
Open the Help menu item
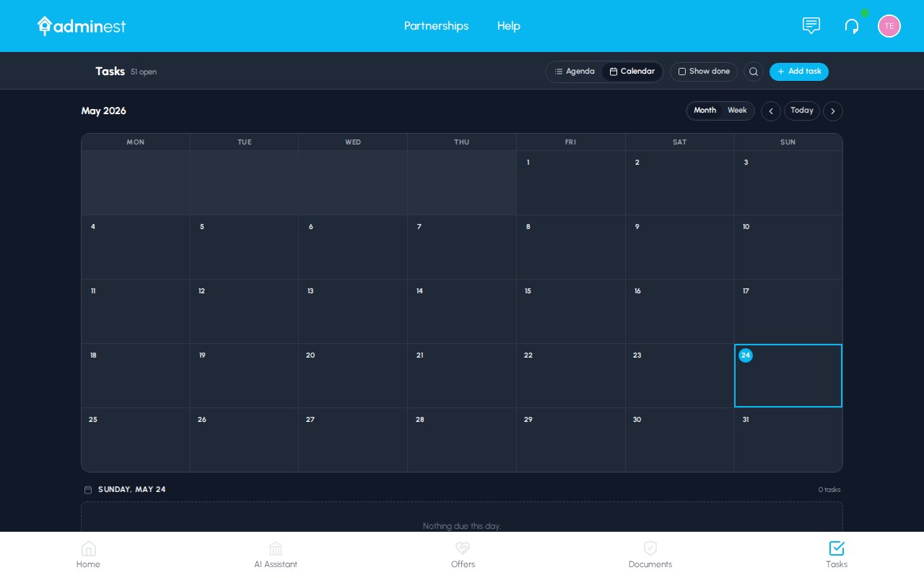point(509,26)
